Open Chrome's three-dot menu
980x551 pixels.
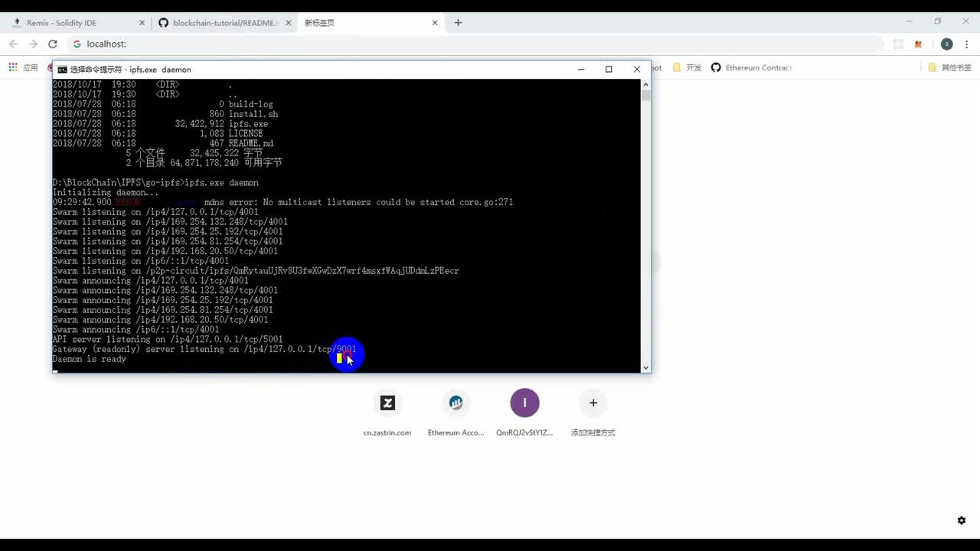click(x=967, y=44)
